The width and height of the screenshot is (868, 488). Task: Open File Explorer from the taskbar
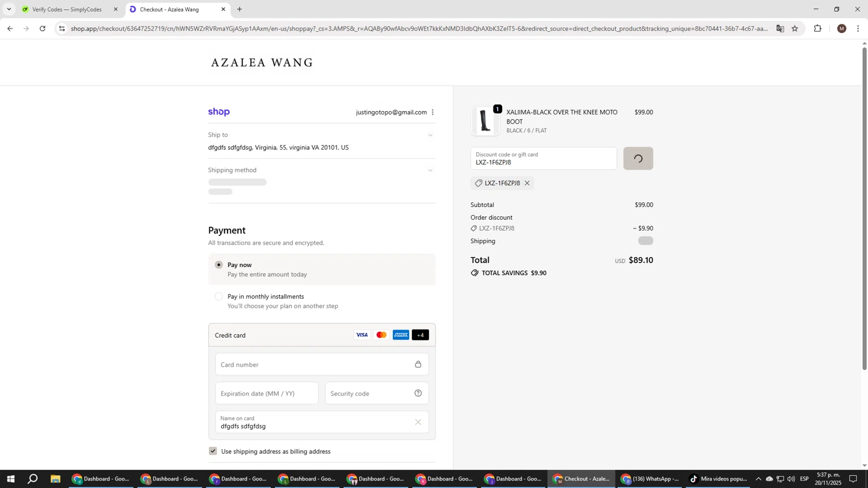pyautogui.click(x=56, y=479)
